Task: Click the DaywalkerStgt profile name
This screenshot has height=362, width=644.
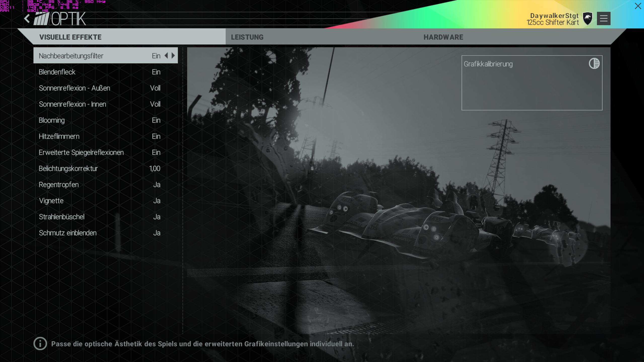Action: [x=554, y=16]
